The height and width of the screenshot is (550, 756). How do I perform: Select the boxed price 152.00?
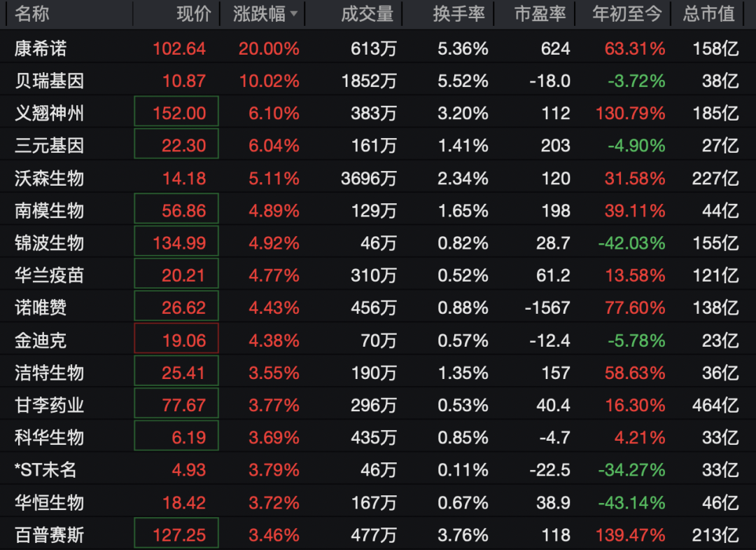click(176, 112)
